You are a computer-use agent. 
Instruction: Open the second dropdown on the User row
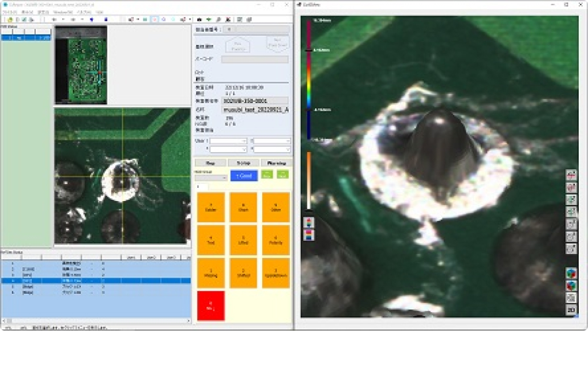point(271,141)
